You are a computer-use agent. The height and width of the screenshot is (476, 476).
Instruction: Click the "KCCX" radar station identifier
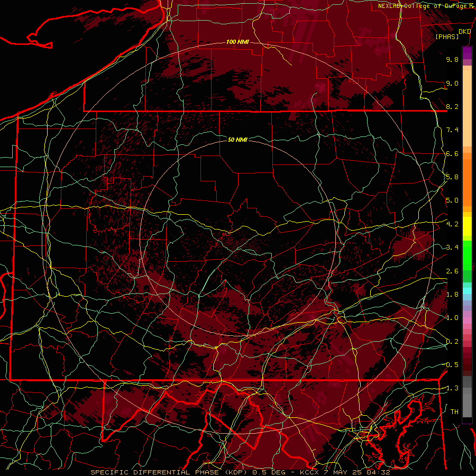point(310,472)
